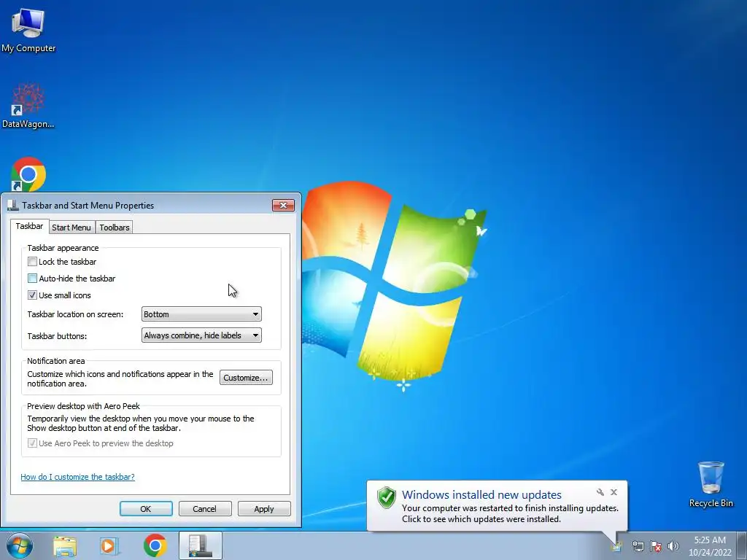
Task: Select the Recycle Bin icon
Action: tap(711, 484)
